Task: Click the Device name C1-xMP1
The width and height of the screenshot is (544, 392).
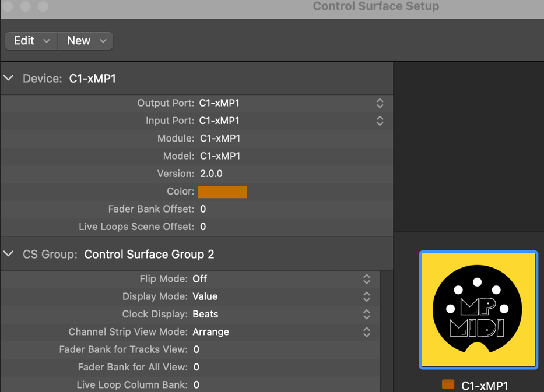Action: (92, 79)
